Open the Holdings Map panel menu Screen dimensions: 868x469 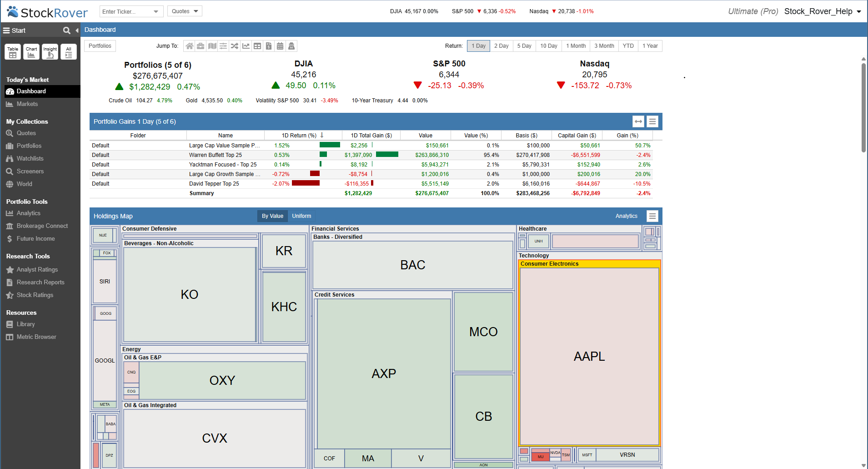652,216
